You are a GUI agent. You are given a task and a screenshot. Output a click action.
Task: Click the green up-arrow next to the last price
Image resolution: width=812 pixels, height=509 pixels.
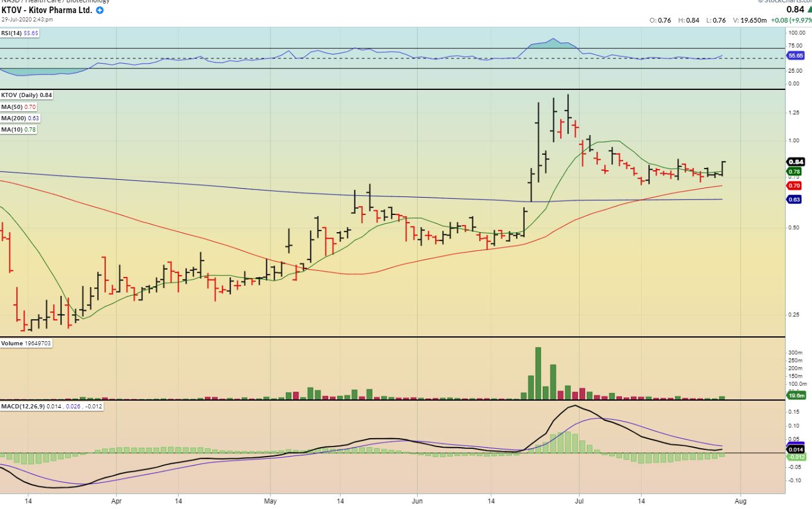pyautogui.click(x=808, y=10)
